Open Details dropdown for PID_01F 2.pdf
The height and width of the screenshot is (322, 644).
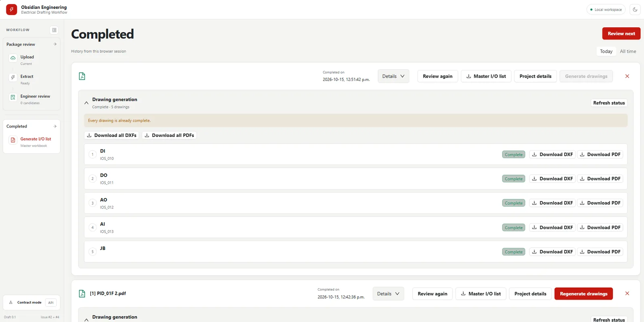pyautogui.click(x=388, y=294)
